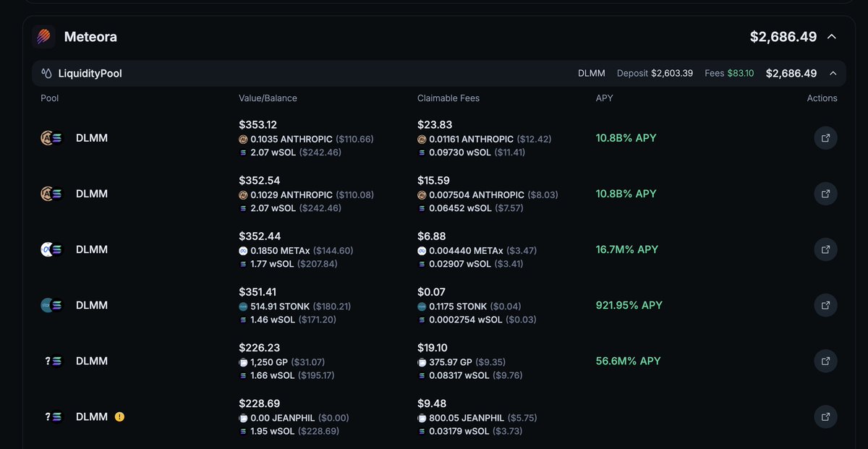Collapse the LiquidityPool section chevron
This screenshot has width=868, height=449.
[x=833, y=73]
